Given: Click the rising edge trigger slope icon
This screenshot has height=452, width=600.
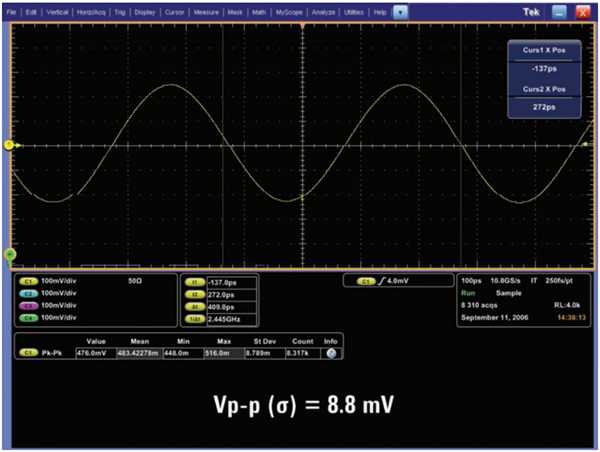Looking at the screenshot, I should [x=381, y=281].
